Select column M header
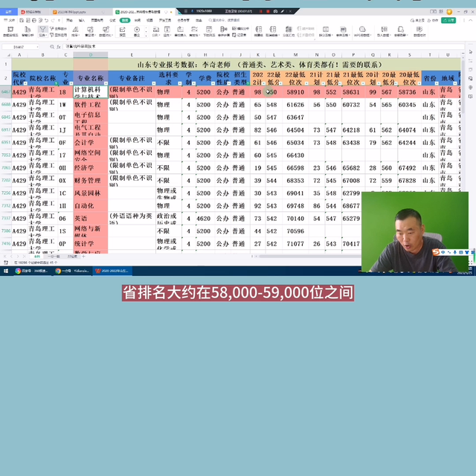This screenshot has width=476, height=476. (295, 55)
